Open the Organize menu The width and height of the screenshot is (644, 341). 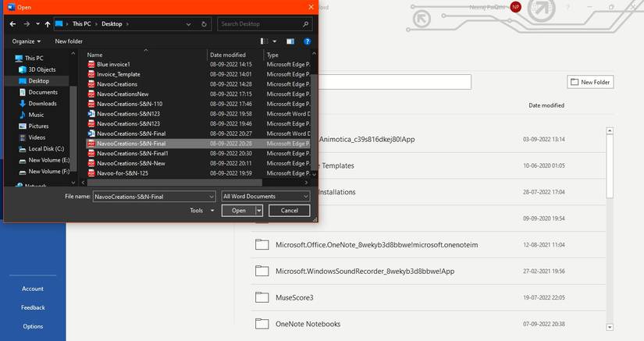coord(27,41)
